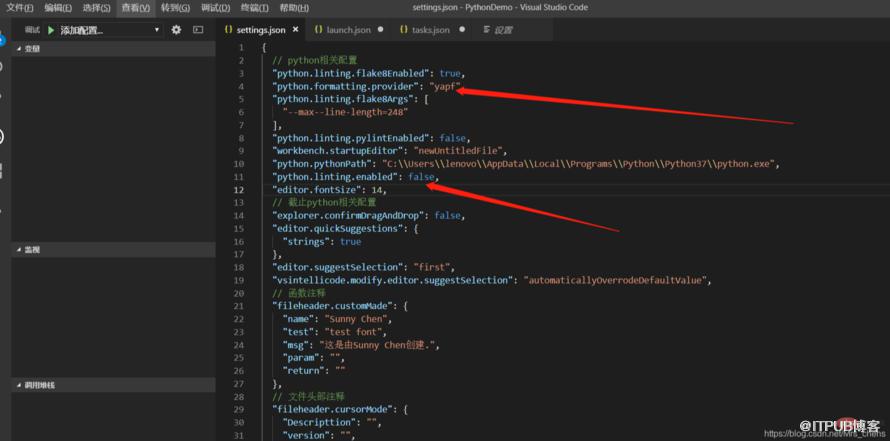Click the unsaved dot on launch.json tab

coord(380,30)
